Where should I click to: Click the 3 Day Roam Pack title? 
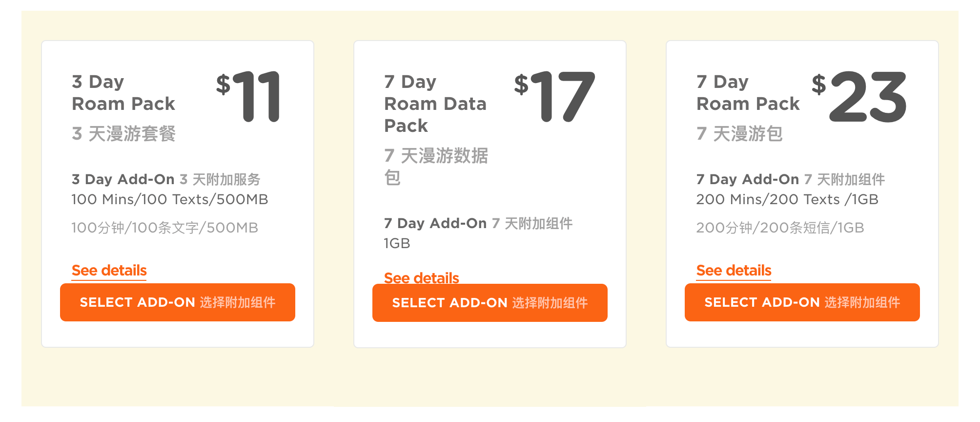pos(123,93)
